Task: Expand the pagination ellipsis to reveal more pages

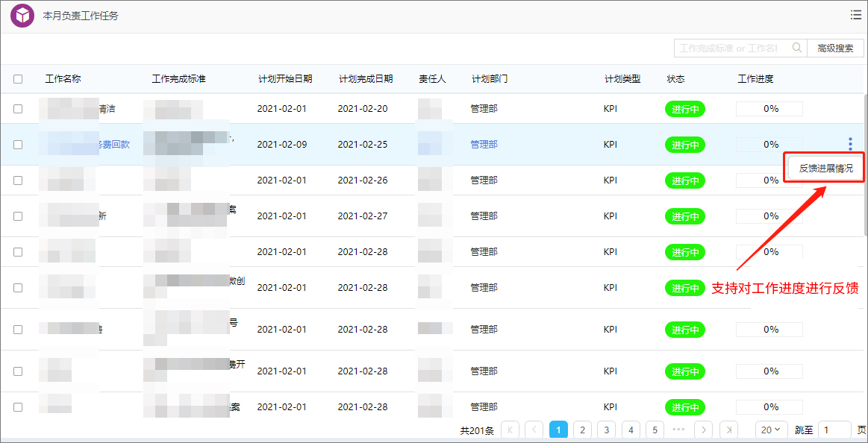Action: 678,430
